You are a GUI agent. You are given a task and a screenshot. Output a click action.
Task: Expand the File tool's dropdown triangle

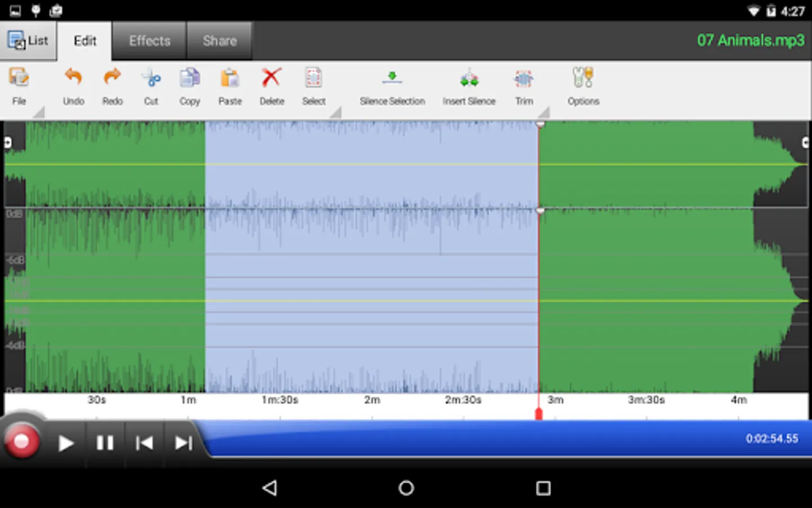[39, 113]
